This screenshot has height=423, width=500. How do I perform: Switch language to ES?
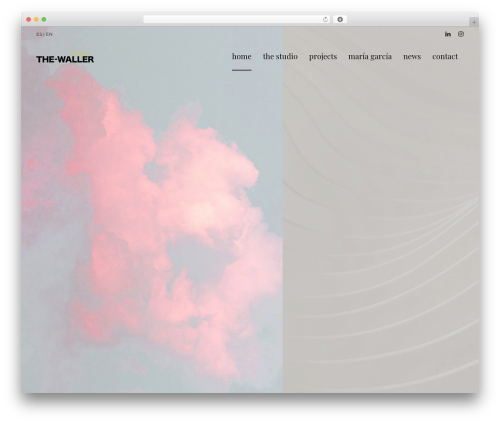[x=39, y=34]
